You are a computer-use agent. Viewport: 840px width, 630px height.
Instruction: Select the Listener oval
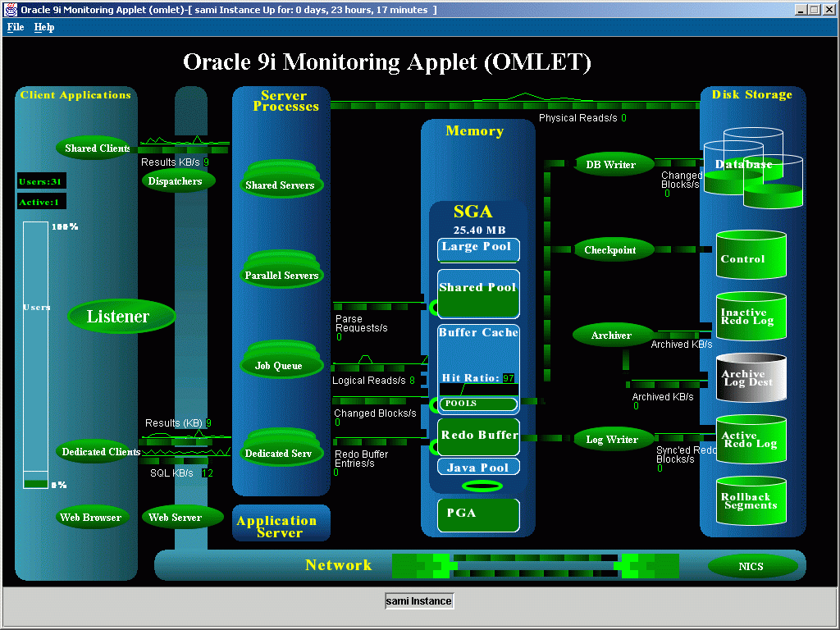click(121, 316)
